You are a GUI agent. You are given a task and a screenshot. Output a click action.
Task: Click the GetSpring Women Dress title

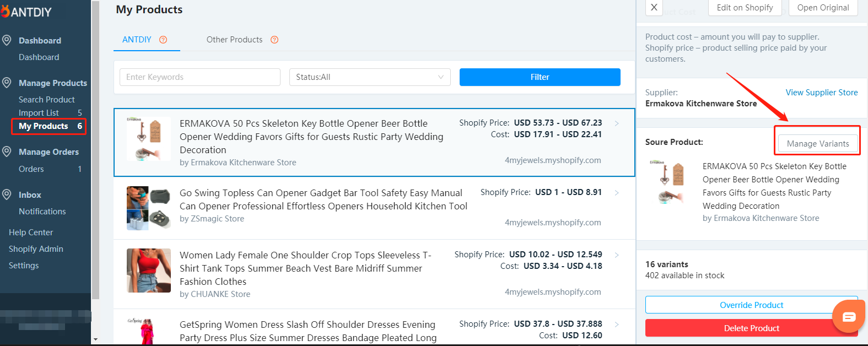click(309, 331)
